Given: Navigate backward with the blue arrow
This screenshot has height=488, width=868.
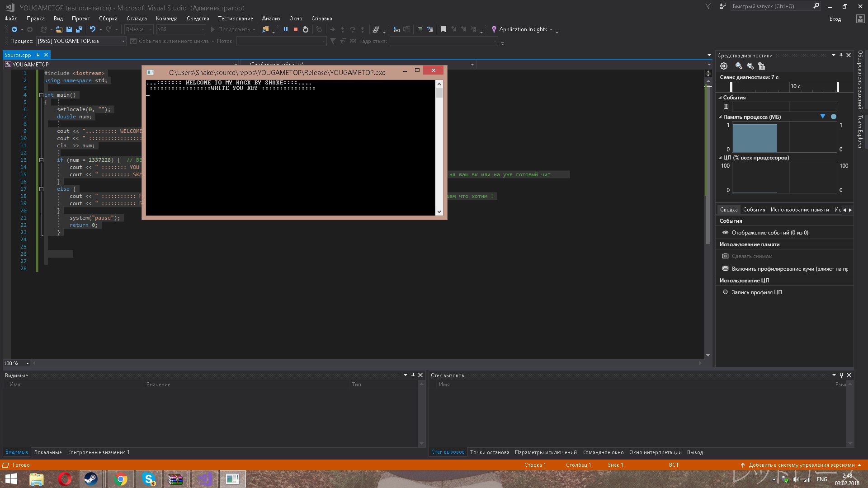Looking at the screenshot, I should (14, 29).
